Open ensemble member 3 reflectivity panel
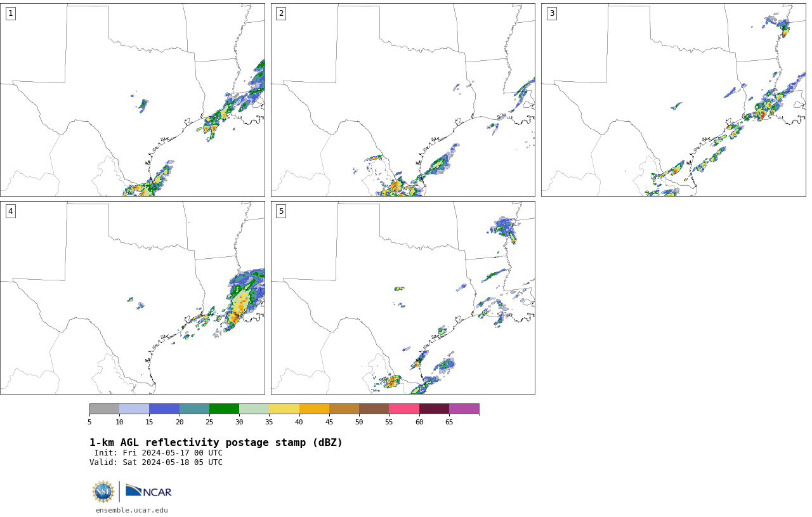 point(673,100)
